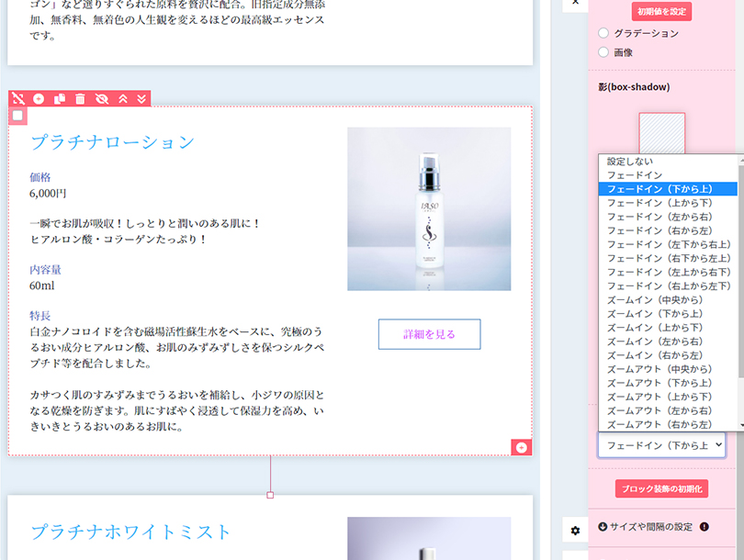Duplicate the block with the copy icon
This screenshot has height=560, width=744.
(60, 98)
